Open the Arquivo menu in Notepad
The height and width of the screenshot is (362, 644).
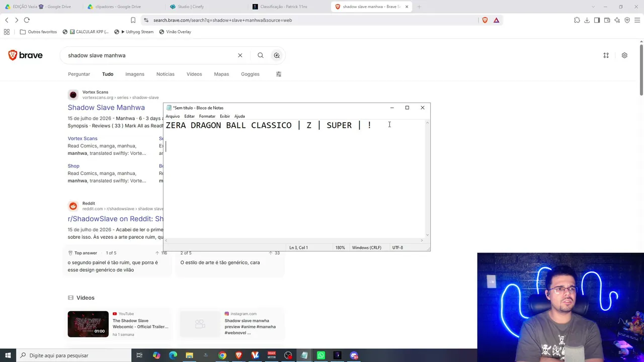click(173, 116)
